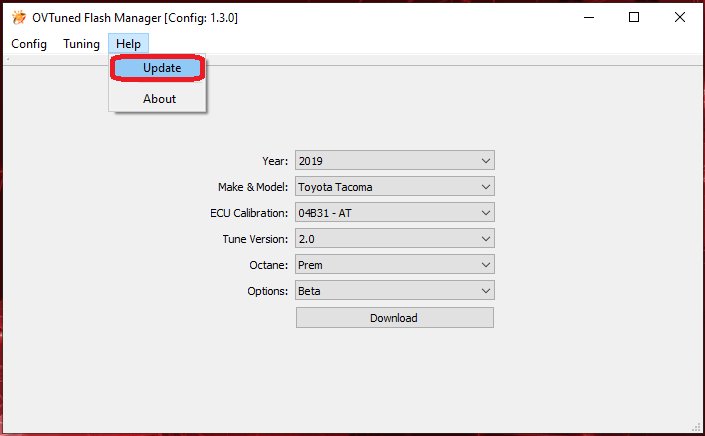705x436 pixels.
Task: Click the Year: label
Action: tap(275, 161)
